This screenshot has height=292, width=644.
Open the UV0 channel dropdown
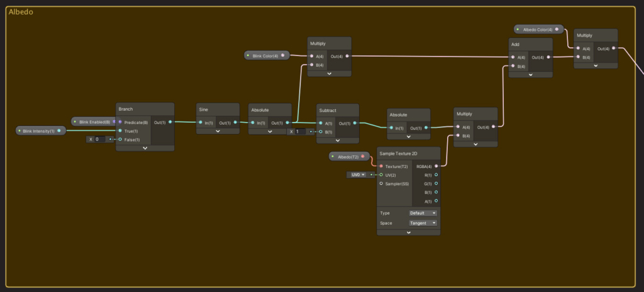pos(357,175)
